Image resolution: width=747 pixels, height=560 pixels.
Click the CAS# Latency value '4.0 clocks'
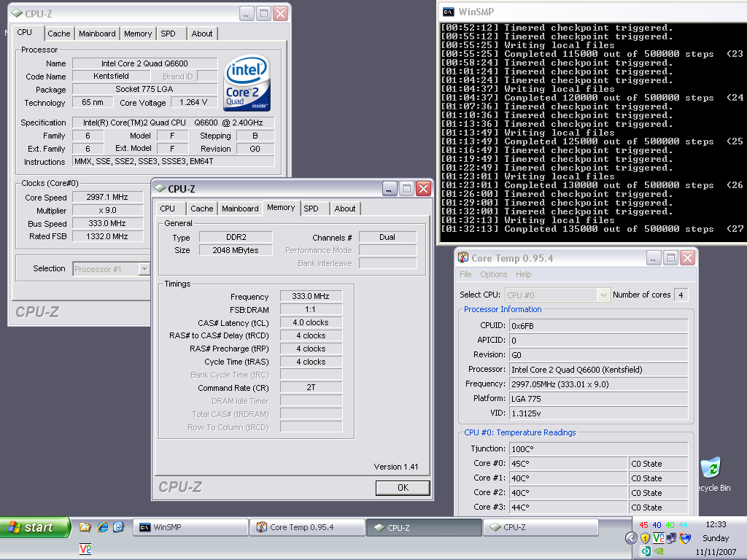(x=311, y=322)
